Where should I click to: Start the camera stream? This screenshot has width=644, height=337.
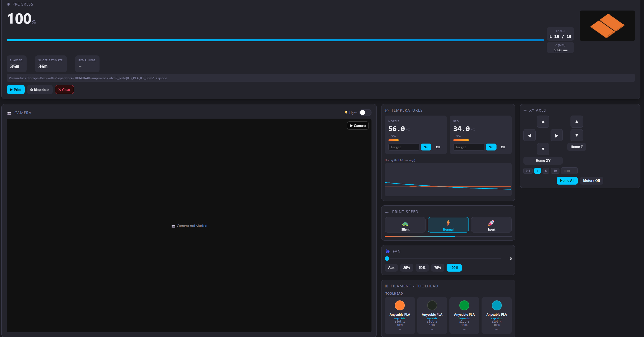click(358, 126)
